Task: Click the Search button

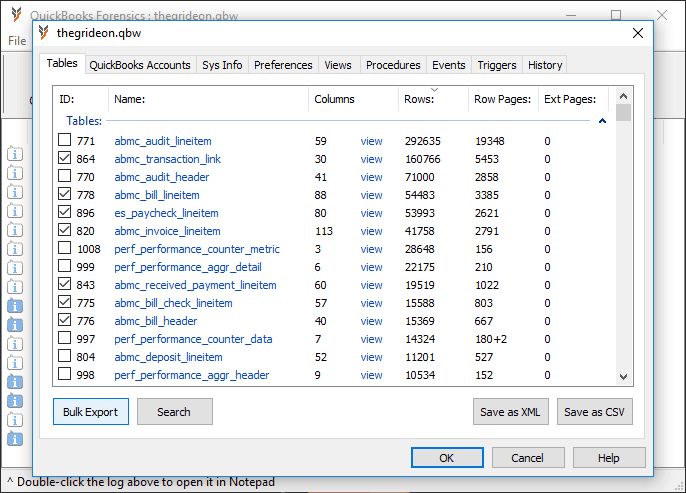Action: click(x=175, y=412)
